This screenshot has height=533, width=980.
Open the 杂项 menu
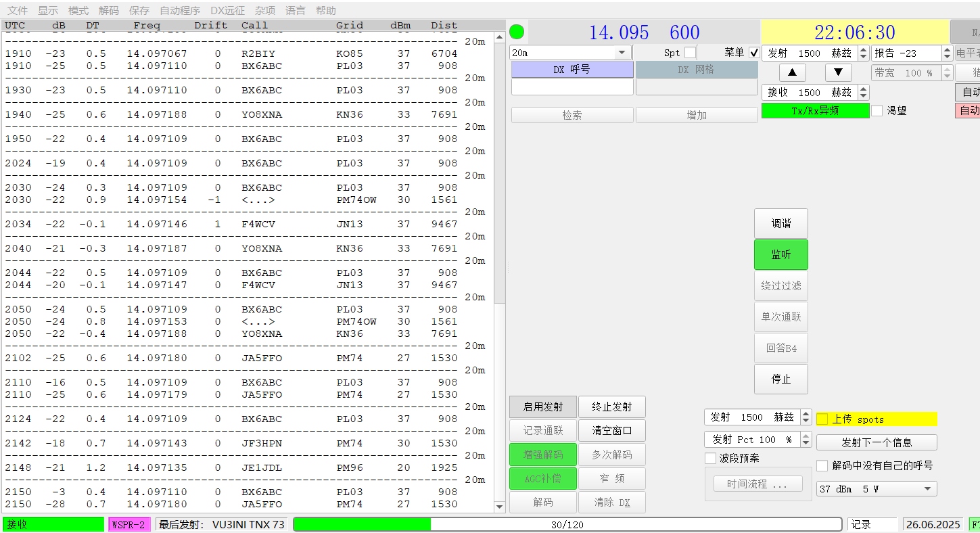point(266,11)
